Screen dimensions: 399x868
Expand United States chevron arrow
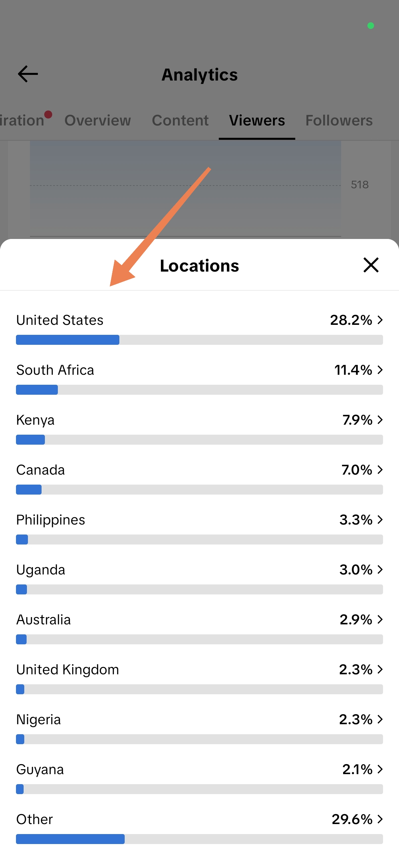tap(380, 320)
